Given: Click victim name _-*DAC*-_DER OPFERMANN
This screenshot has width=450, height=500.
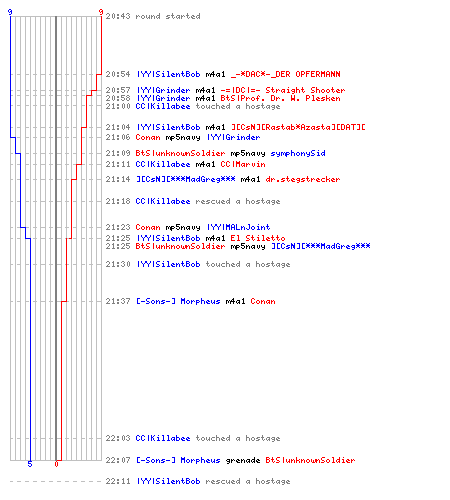Looking at the screenshot, I should coord(286,74).
